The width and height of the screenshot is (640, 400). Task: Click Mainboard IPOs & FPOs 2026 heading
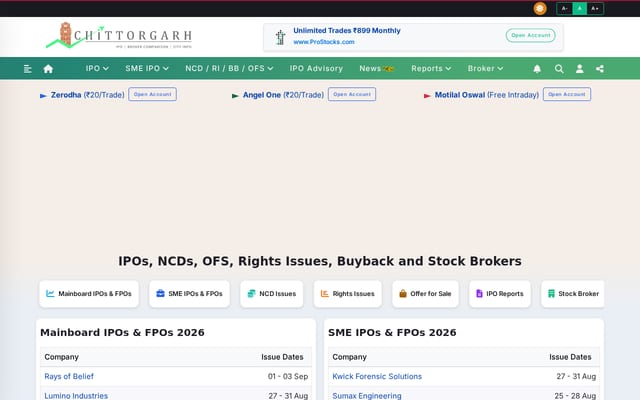click(122, 333)
